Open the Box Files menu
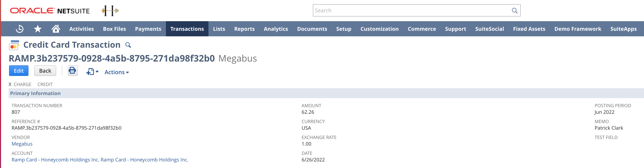Screen dimensions: 644x168 coord(114,29)
